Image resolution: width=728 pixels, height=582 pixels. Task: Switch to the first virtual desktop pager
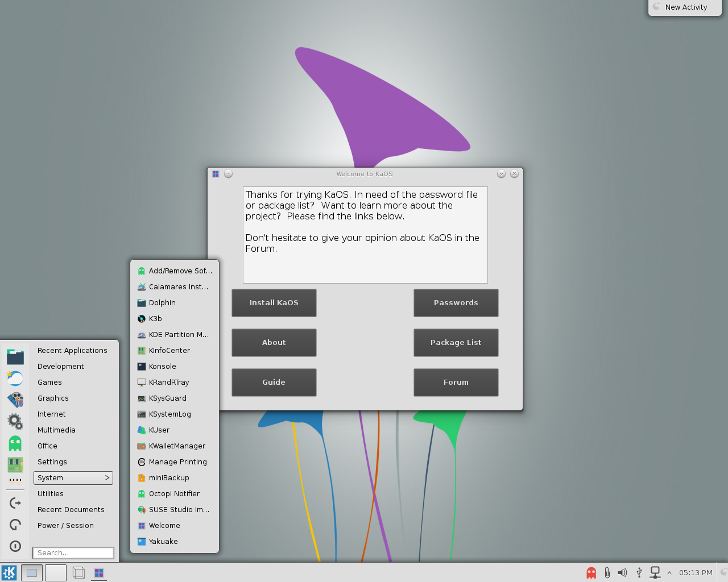click(x=32, y=573)
